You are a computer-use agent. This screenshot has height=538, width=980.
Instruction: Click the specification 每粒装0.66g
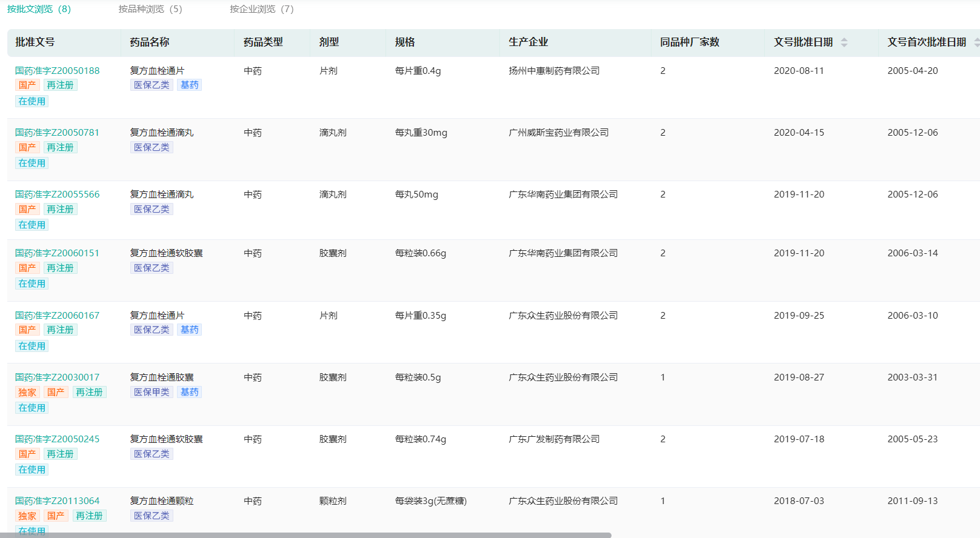pos(421,253)
